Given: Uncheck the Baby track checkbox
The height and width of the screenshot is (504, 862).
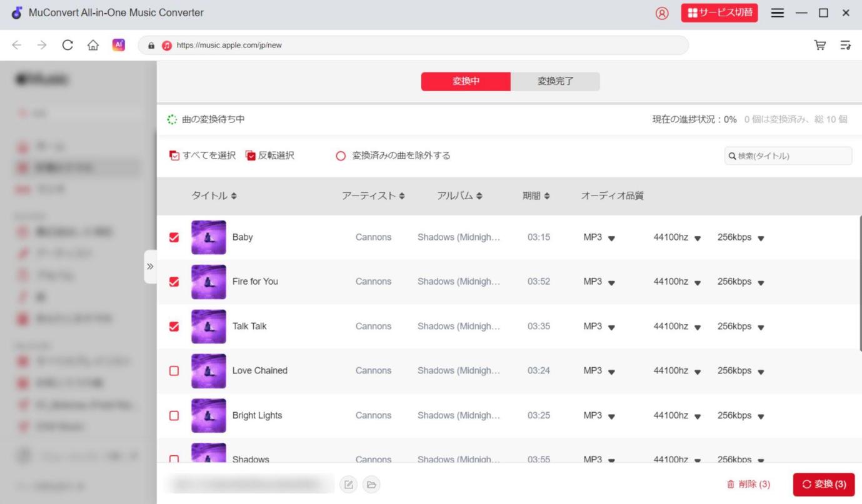Looking at the screenshot, I should (174, 237).
